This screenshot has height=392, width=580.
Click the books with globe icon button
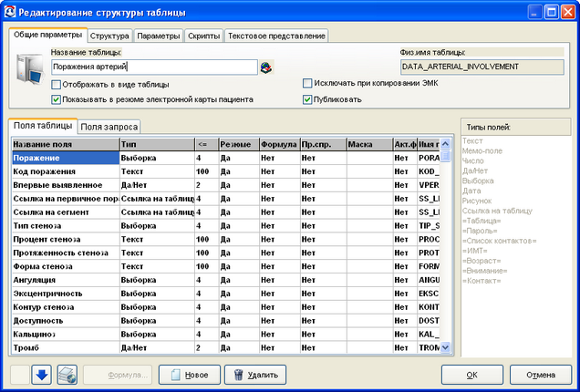coord(67,375)
